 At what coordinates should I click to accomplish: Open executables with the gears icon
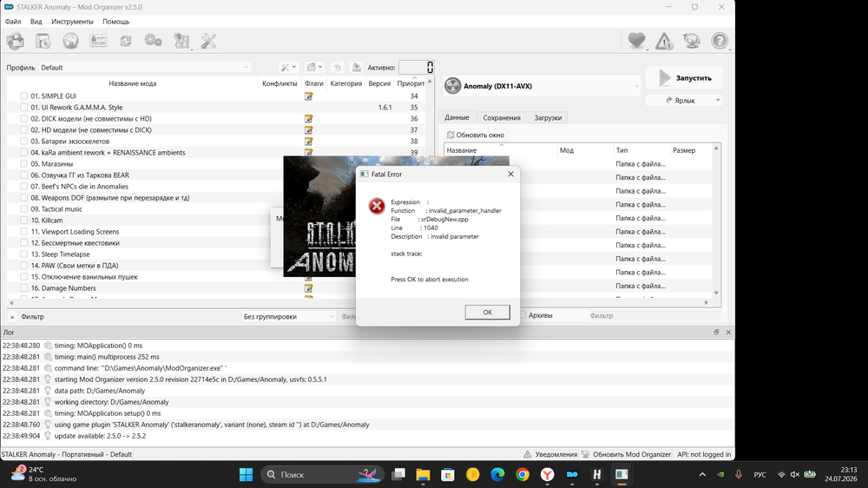pyautogui.click(x=154, y=41)
